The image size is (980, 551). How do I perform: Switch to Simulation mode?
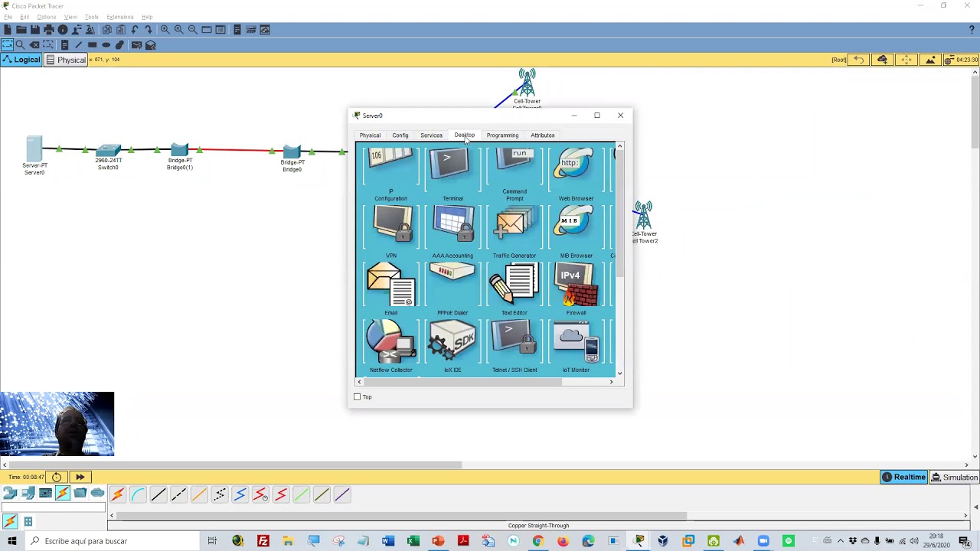[x=954, y=478]
